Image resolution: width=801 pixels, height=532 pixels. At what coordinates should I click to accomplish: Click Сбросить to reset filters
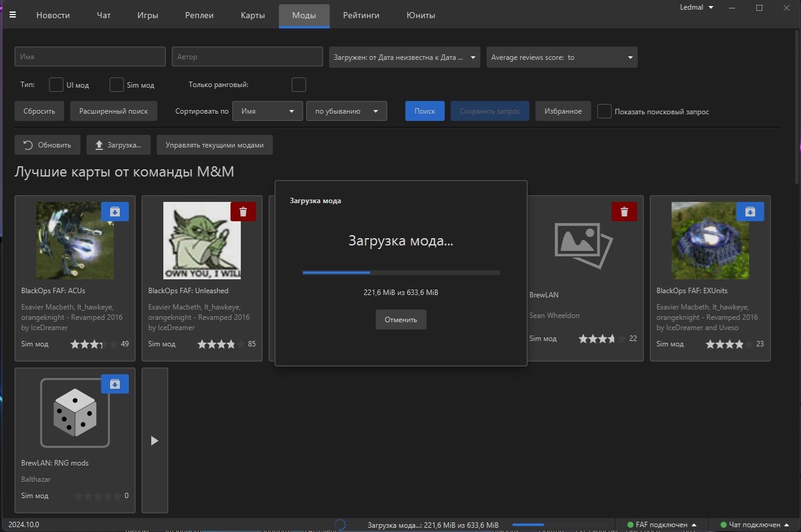coord(39,111)
